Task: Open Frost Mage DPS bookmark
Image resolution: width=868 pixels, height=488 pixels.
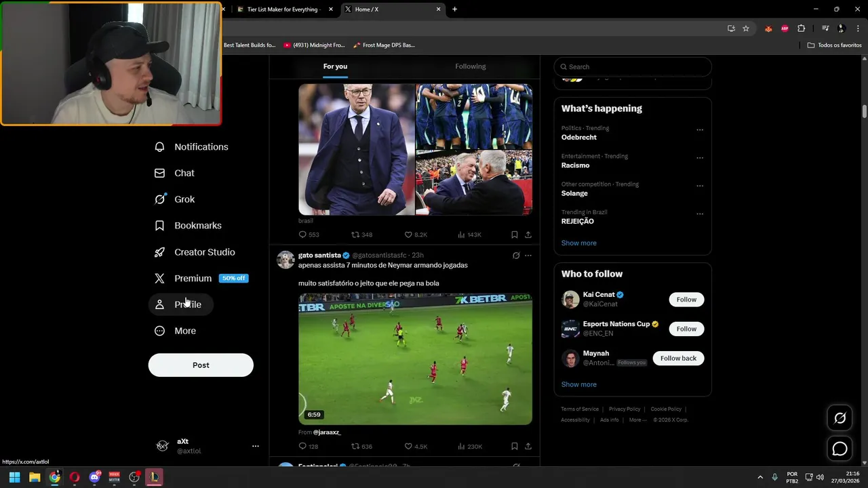Action: (x=384, y=45)
